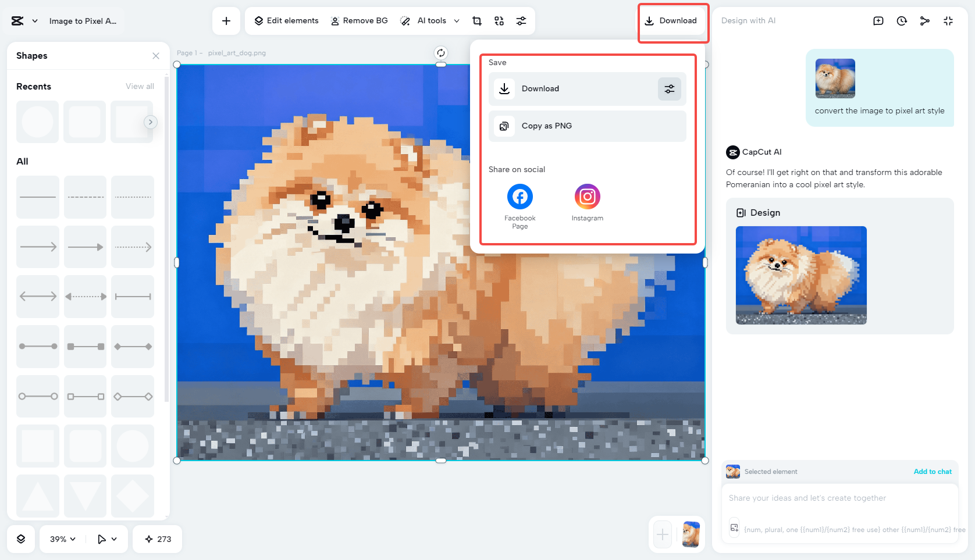Select the pixel art dog design thumbnail
The width and height of the screenshot is (975, 560).
(x=801, y=275)
